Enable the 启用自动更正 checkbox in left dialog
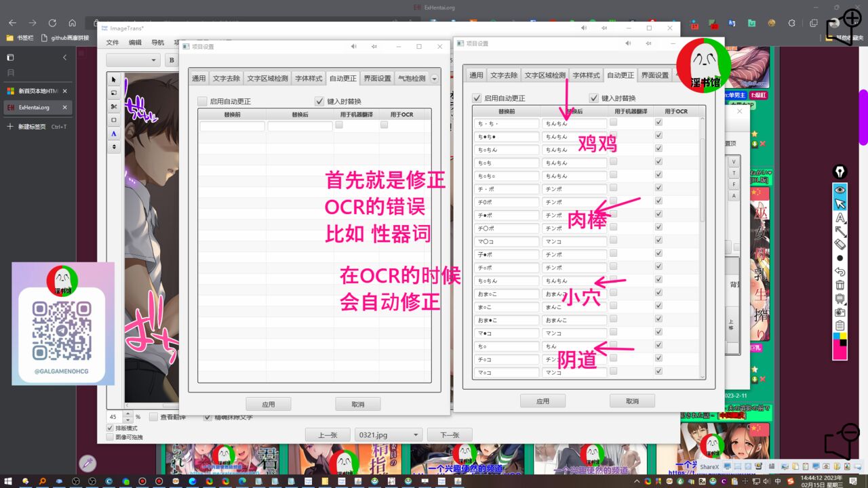Viewport: 868px width, 488px height. (x=202, y=101)
